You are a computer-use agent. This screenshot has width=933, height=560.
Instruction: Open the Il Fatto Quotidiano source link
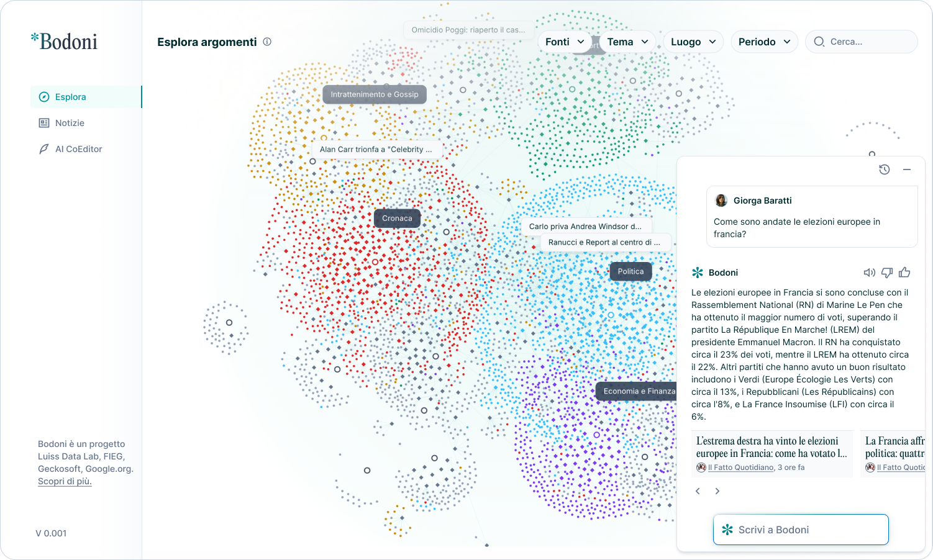[741, 467]
